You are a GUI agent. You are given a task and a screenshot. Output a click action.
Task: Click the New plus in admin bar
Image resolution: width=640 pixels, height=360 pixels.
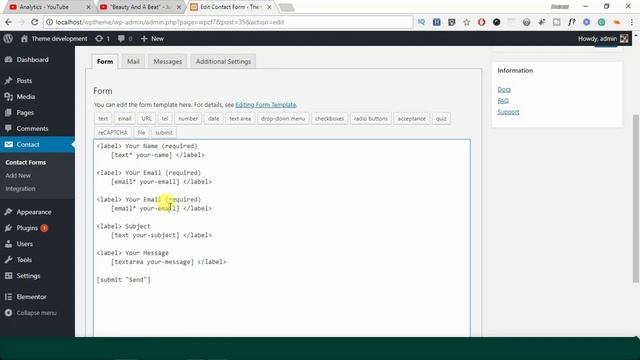pos(144,39)
